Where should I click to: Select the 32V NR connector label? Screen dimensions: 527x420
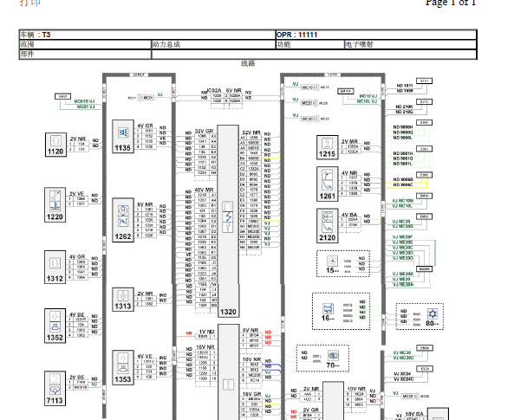pyautogui.click(x=251, y=132)
